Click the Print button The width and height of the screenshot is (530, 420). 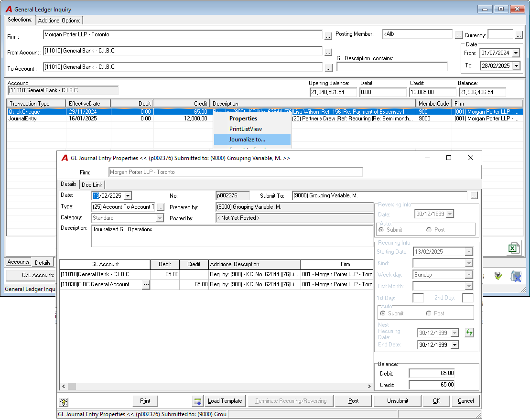tap(145, 401)
